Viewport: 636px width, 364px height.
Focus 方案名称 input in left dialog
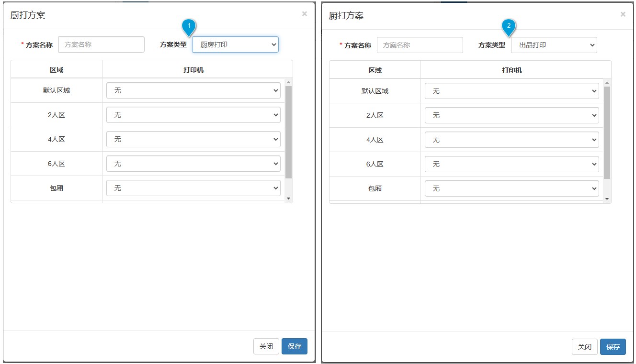[102, 44]
